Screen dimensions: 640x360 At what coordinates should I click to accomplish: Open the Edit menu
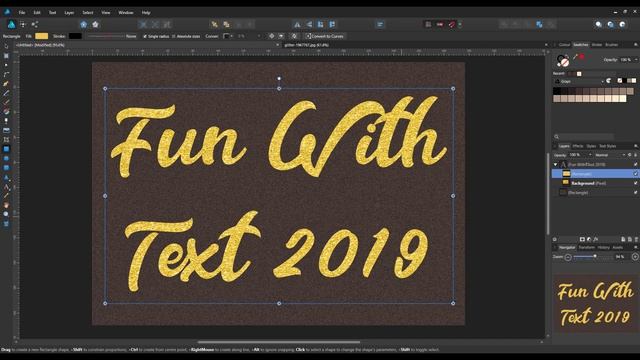point(37,13)
